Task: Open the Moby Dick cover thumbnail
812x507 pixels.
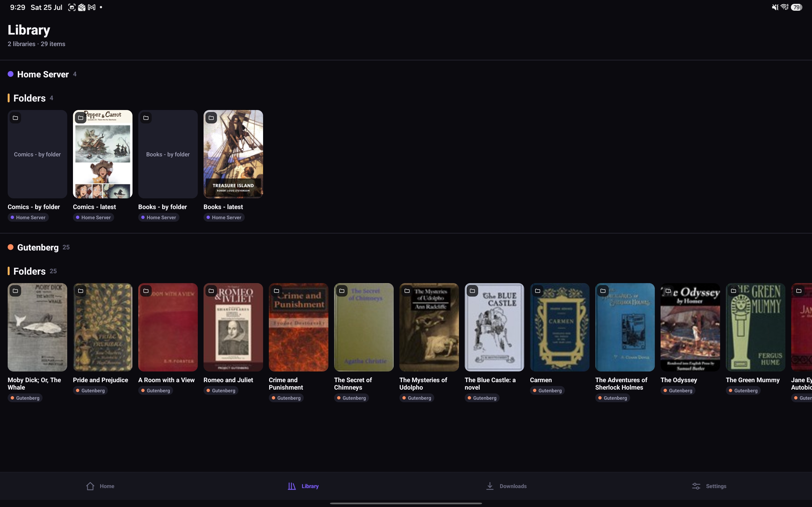Action: coord(37,327)
